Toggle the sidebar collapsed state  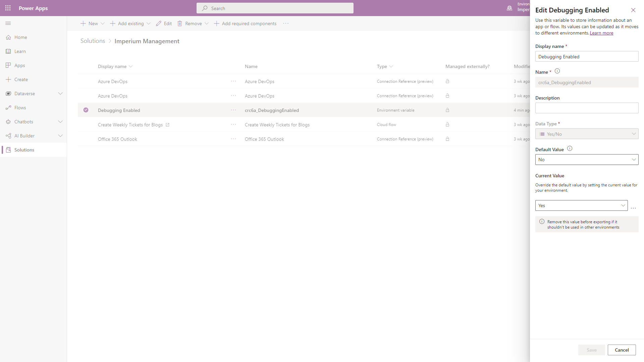coord(8,23)
